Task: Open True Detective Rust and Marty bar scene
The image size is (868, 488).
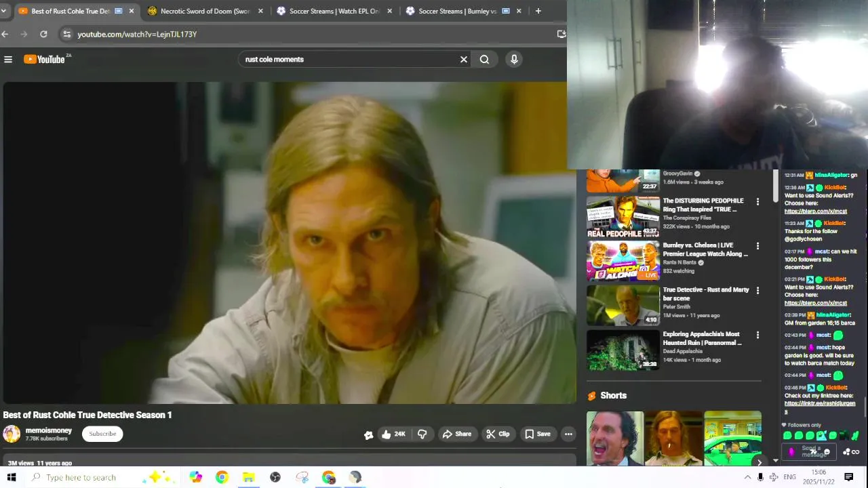Action: coord(706,293)
